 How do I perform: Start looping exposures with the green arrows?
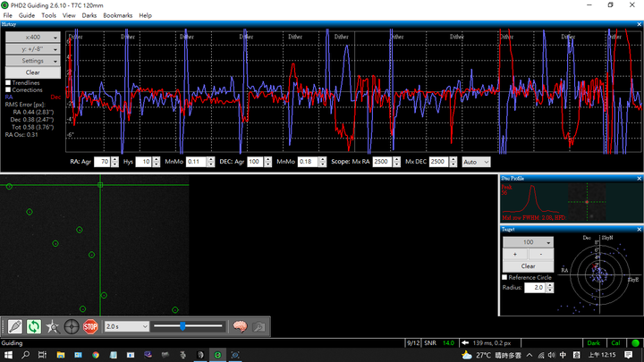point(34,327)
